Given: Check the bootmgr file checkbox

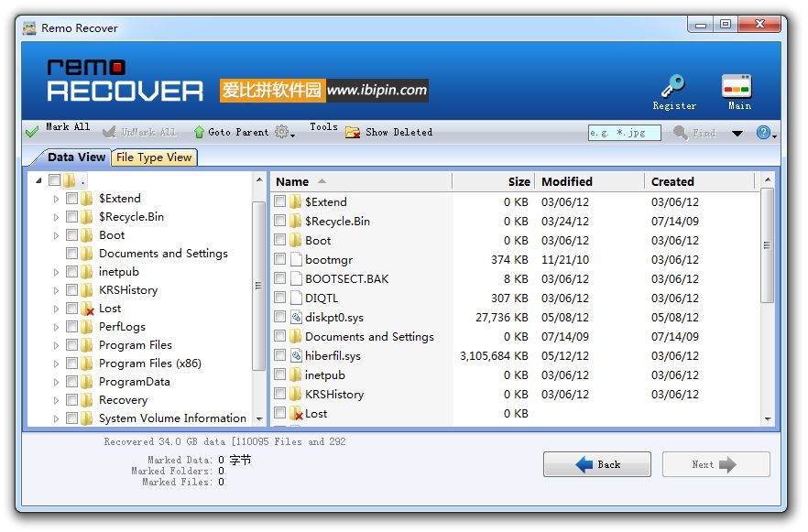Looking at the screenshot, I should tap(279, 259).
